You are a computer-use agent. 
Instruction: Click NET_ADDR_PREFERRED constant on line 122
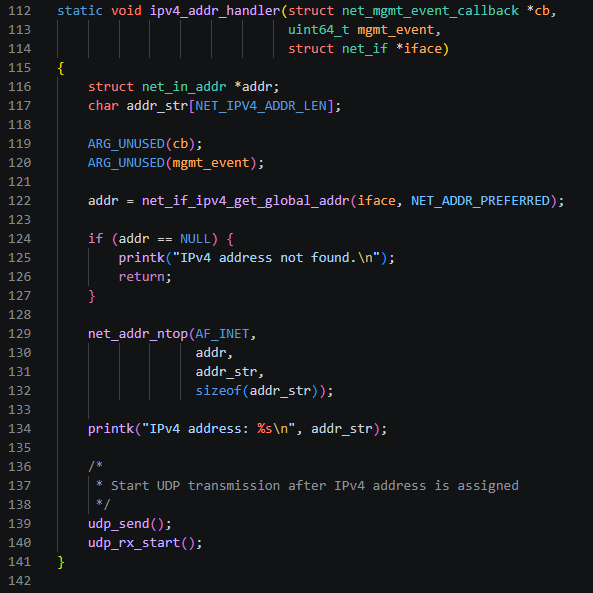pyautogui.click(x=480, y=201)
